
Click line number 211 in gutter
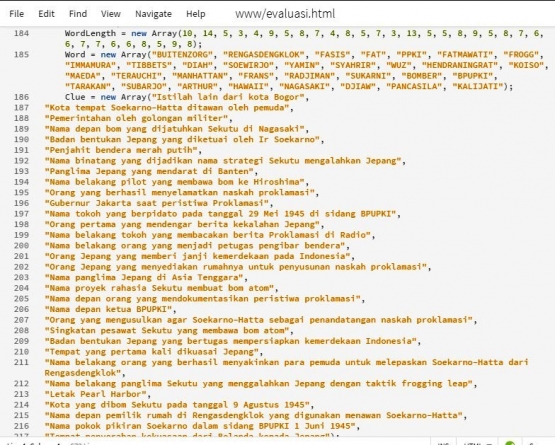point(21,363)
